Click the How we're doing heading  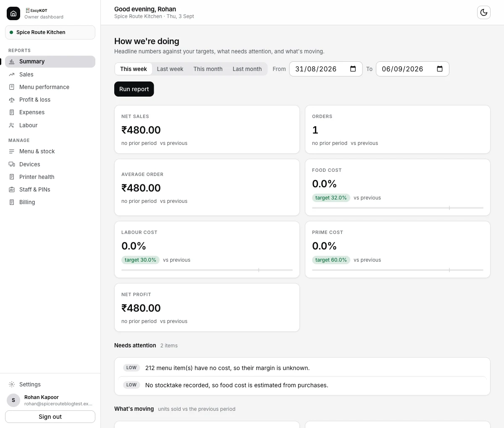(x=147, y=41)
